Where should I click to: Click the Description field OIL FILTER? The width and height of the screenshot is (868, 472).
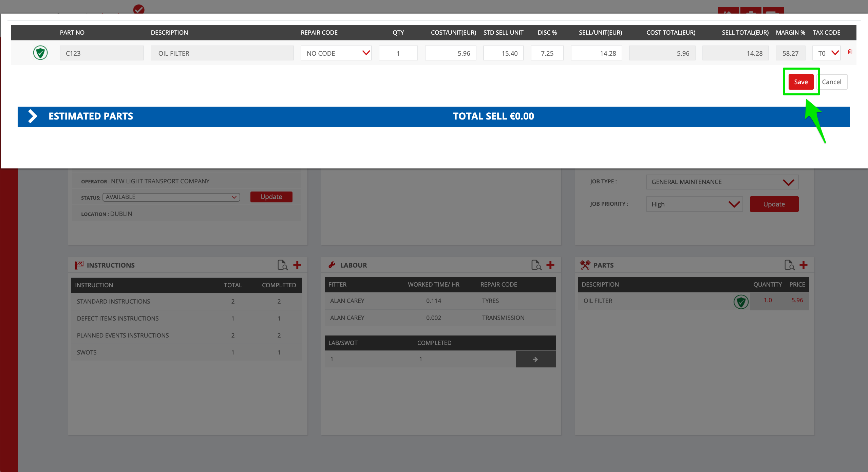click(x=222, y=53)
